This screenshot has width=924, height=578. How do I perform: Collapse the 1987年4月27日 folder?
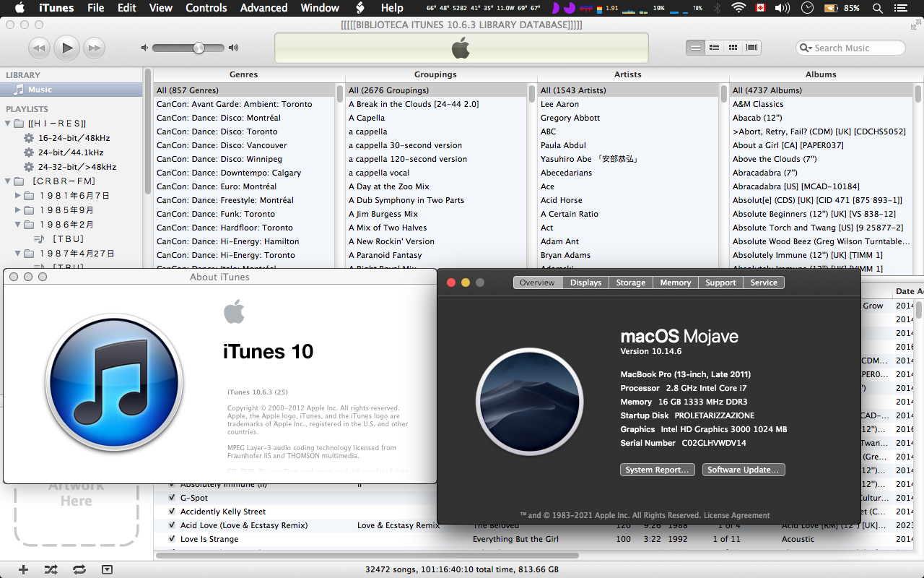pyautogui.click(x=19, y=254)
